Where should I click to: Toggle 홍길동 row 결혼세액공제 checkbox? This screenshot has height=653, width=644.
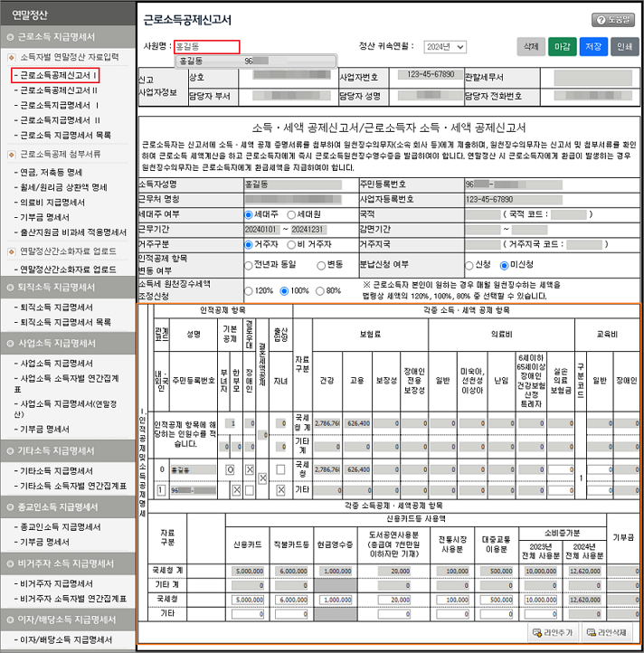click(x=262, y=479)
